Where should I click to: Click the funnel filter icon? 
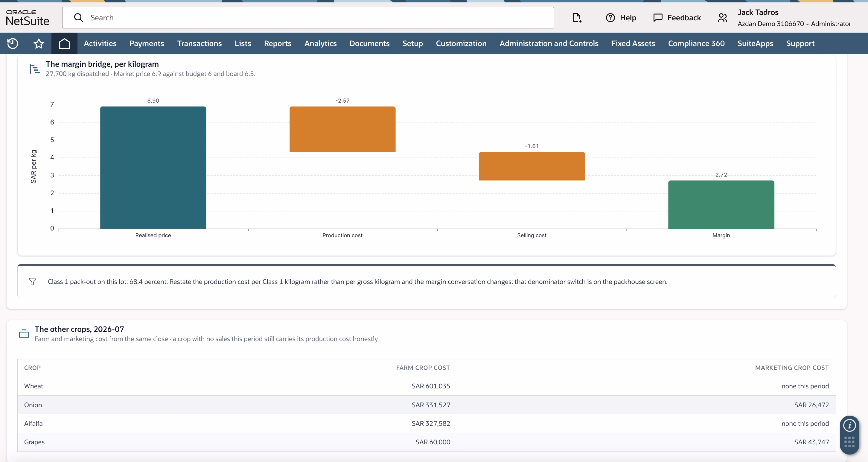pos(32,282)
